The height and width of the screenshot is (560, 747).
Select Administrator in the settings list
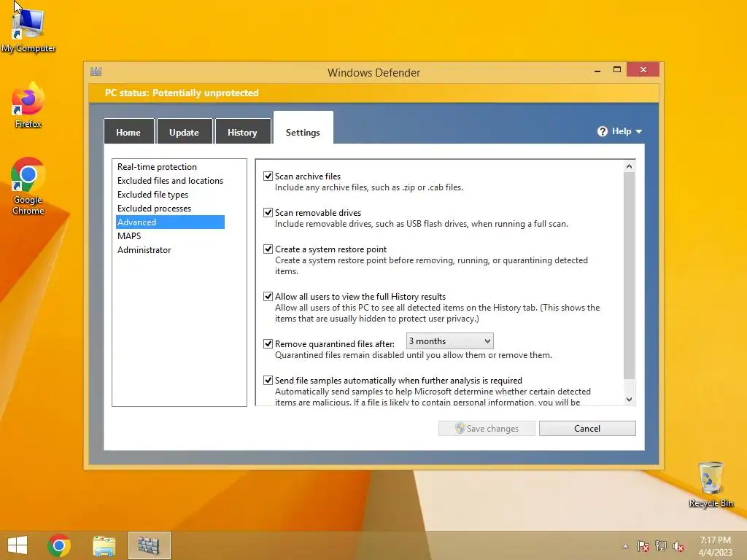(144, 249)
